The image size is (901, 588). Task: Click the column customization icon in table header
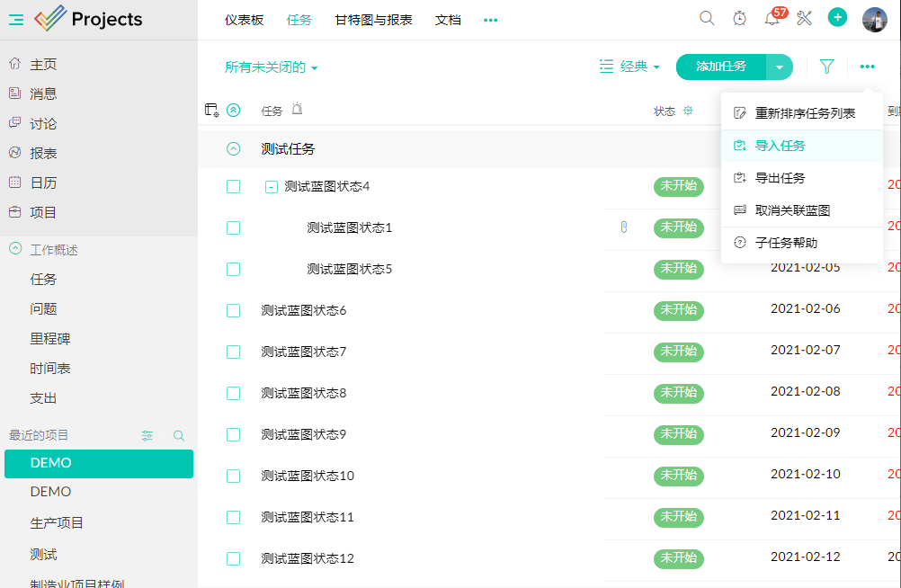[x=211, y=111]
